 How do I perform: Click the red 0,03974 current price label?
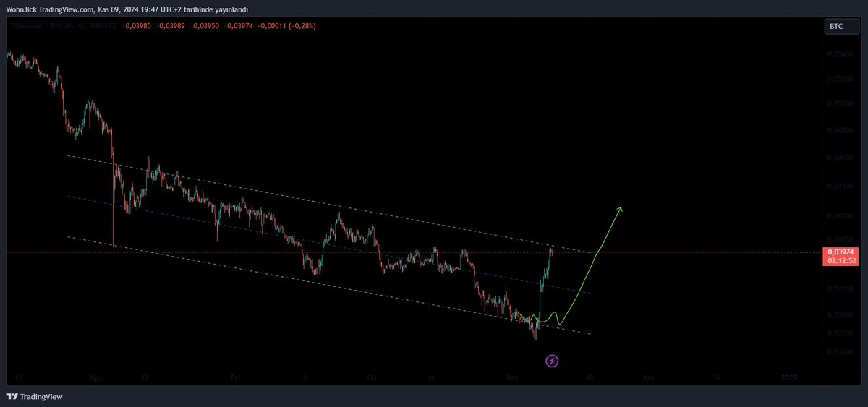pyautogui.click(x=842, y=255)
